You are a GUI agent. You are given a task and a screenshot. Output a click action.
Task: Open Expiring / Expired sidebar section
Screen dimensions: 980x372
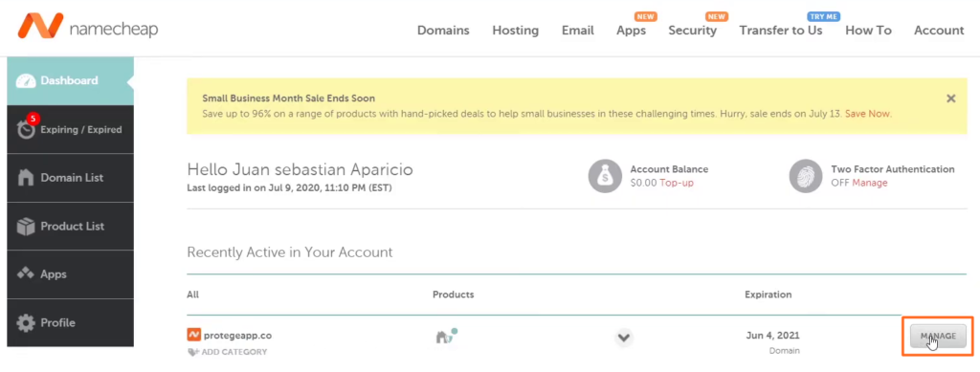[70, 129]
